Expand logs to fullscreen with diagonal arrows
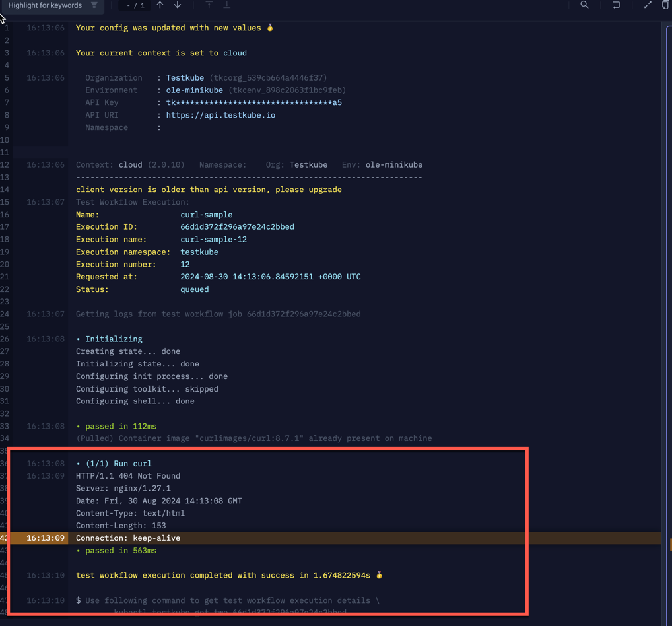This screenshot has width=672, height=626. (648, 5)
